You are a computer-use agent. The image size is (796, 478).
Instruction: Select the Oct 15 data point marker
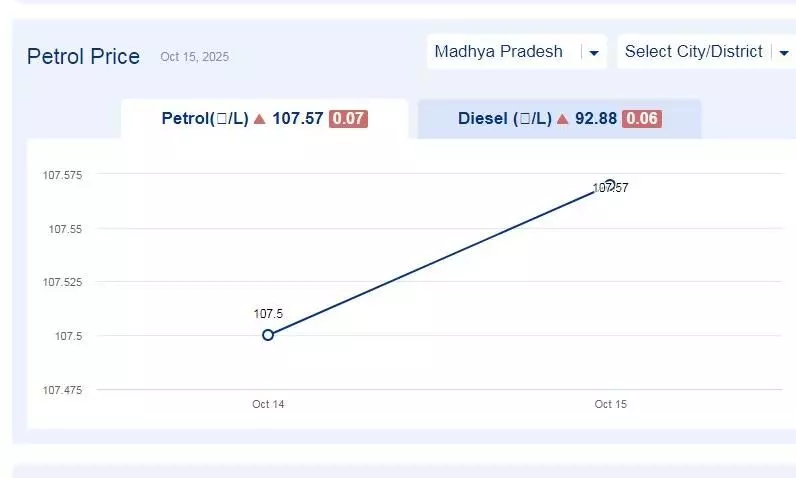[610, 185]
